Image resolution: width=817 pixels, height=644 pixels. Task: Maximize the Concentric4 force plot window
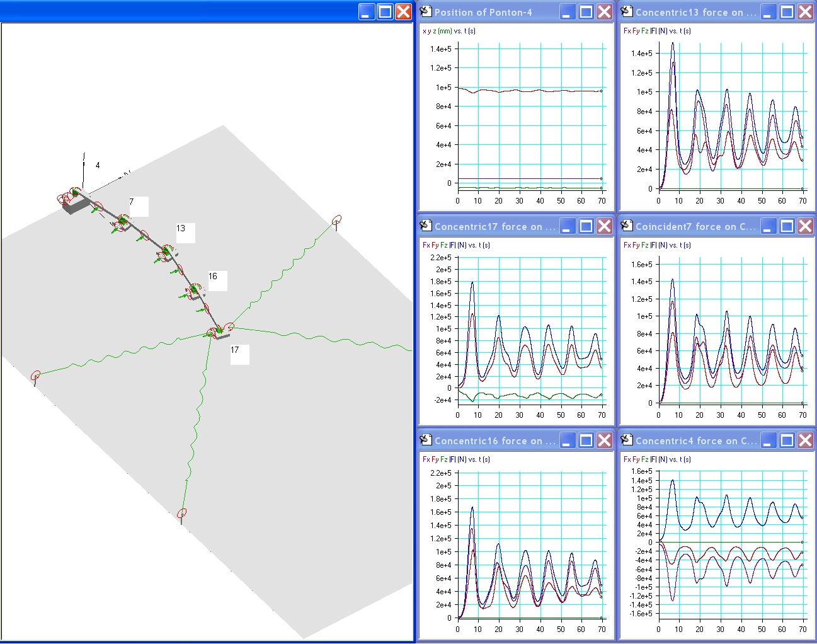click(787, 440)
